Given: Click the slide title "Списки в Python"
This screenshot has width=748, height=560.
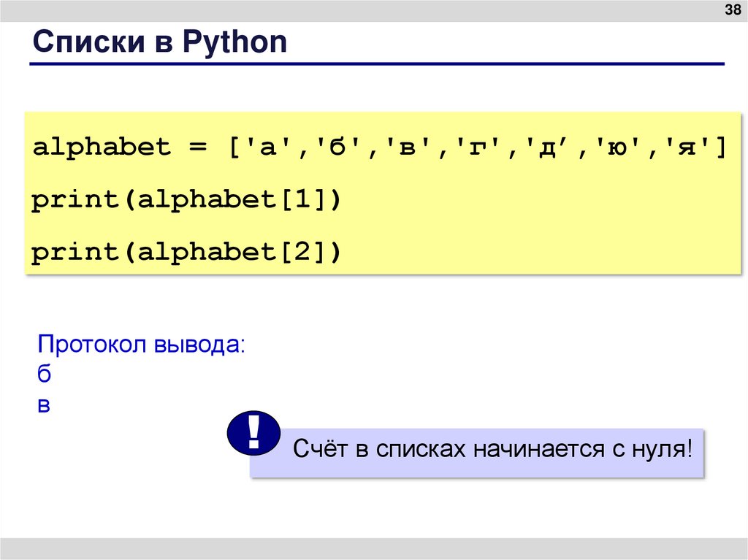Looking at the screenshot, I should (160, 42).
